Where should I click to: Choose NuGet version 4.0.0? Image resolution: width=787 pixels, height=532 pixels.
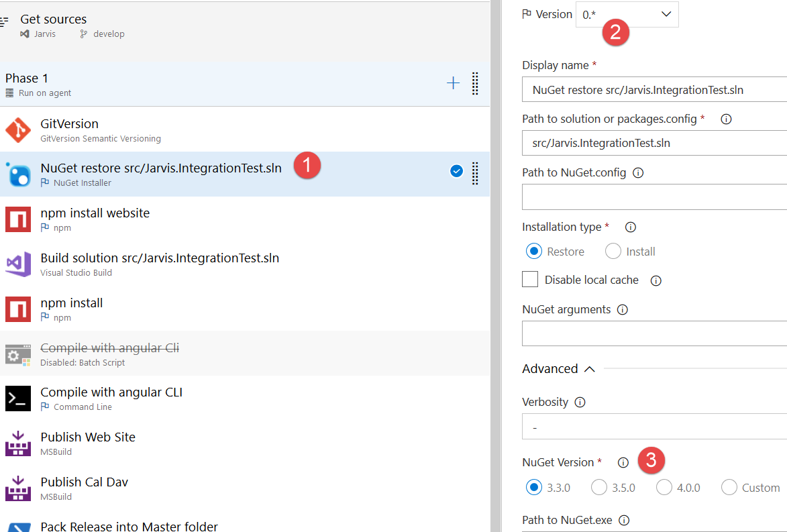pyautogui.click(x=664, y=488)
